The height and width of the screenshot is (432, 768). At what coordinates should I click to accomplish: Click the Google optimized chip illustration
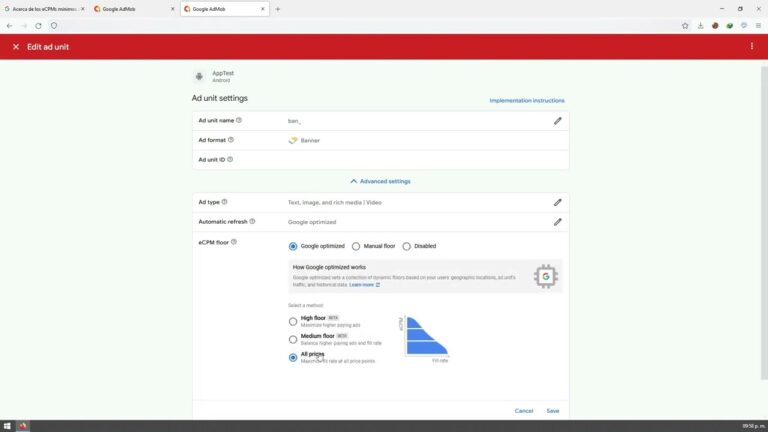[545, 277]
